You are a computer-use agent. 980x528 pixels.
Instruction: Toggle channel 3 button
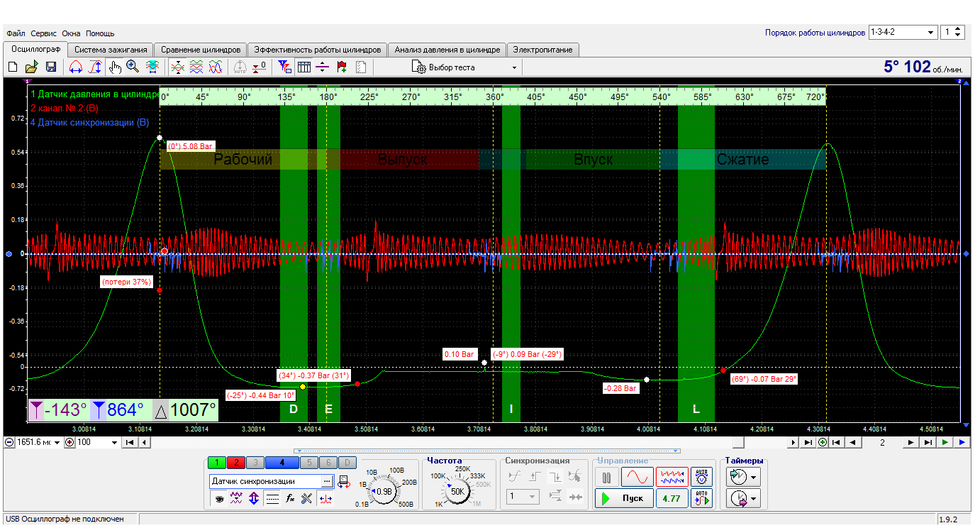pos(255,463)
